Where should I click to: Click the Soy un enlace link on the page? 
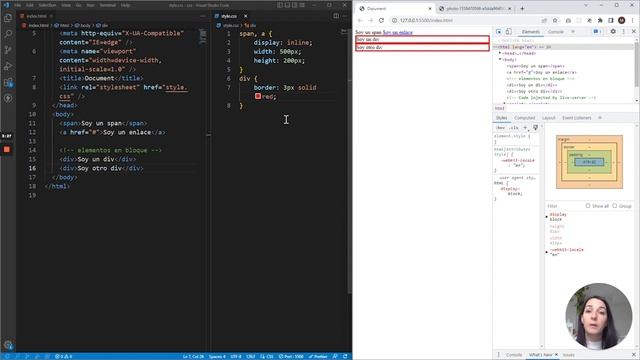click(398, 32)
